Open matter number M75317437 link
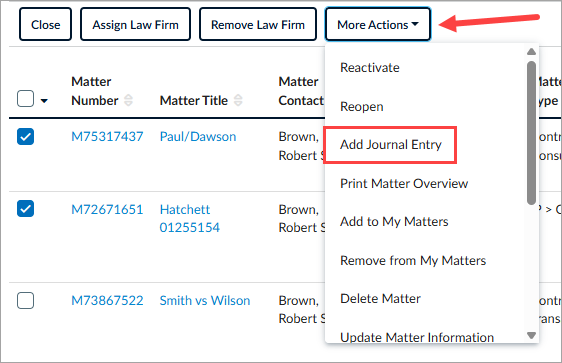Image resolution: width=562 pixels, height=363 pixels. tap(107, 137)
